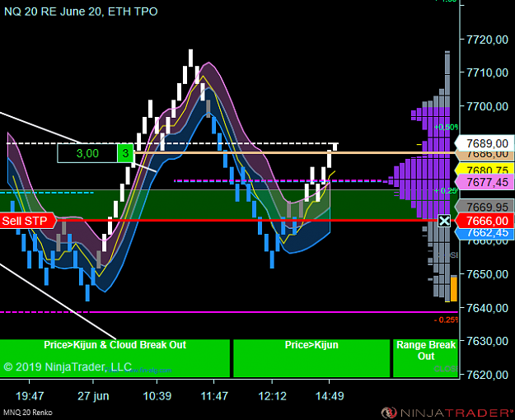The width and height of the screenshot is (515, 420).
Task: Click the 7650,00 price axis label
Action: 488,274
